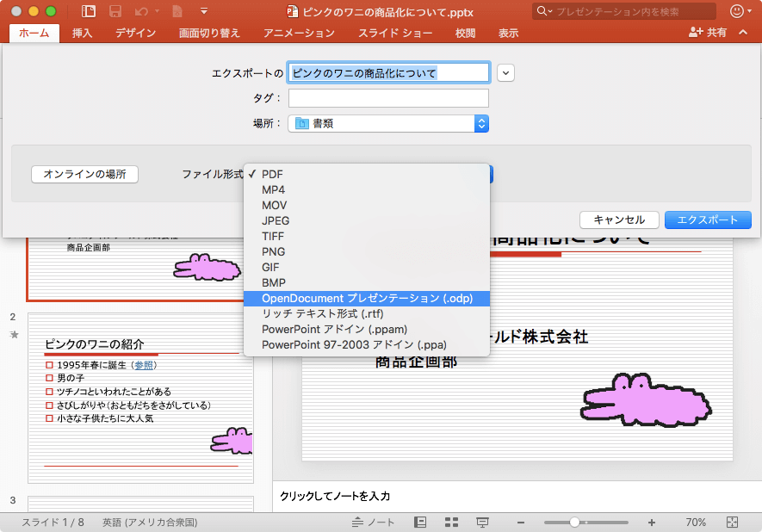
Task: Click the オンラインの場所 button
Action: [84, 174]
